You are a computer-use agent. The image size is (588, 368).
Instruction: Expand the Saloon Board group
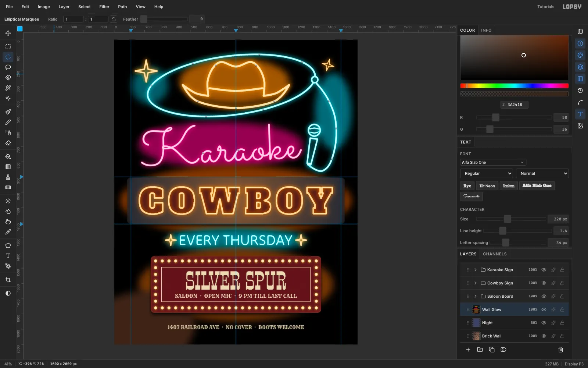475,296
